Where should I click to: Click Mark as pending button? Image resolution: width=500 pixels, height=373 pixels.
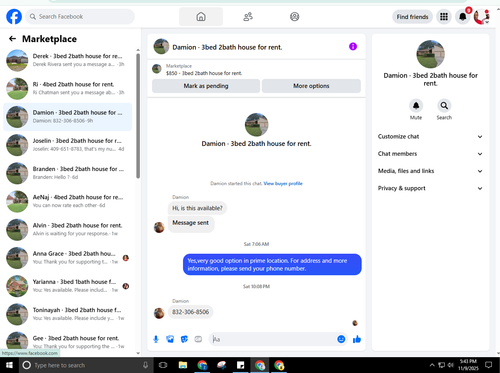click(206, 86)
